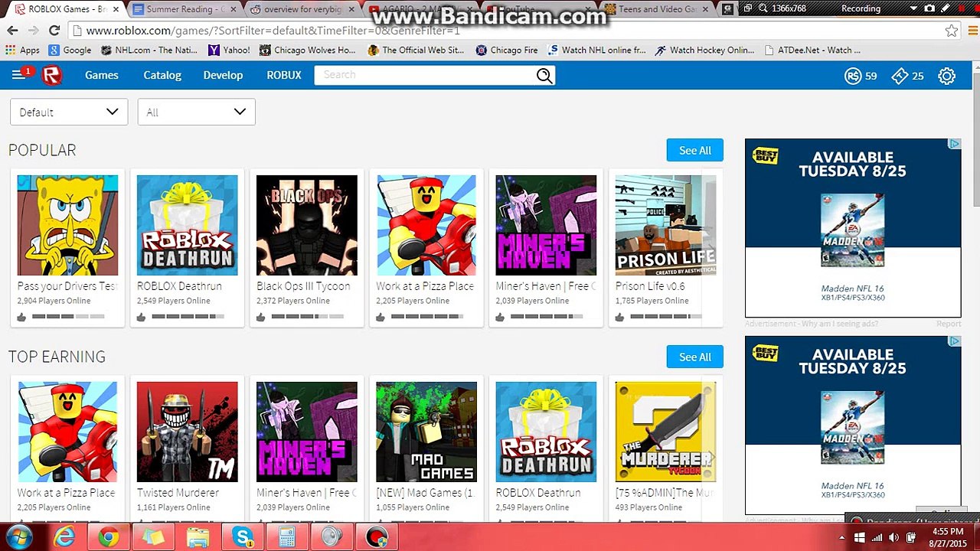
Task: Open the Prison Life v0.6 game thumbnail
Action: [x=665, y=225]
